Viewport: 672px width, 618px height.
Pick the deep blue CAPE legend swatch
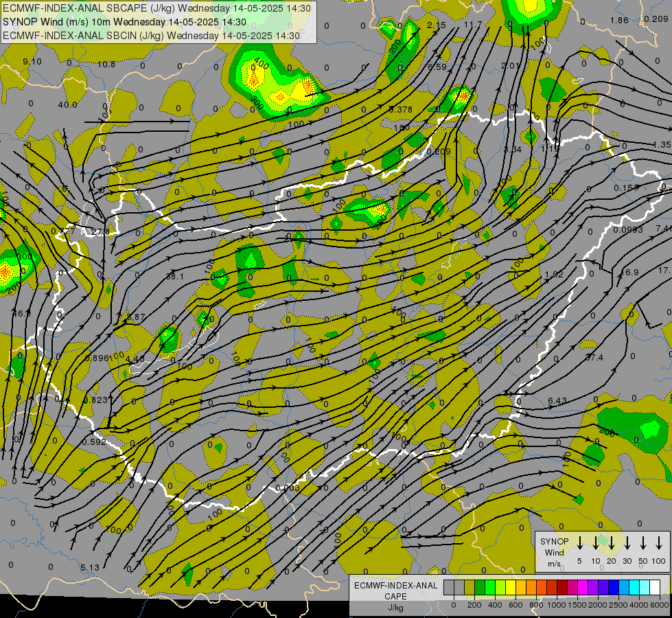(x=614, y=587)
